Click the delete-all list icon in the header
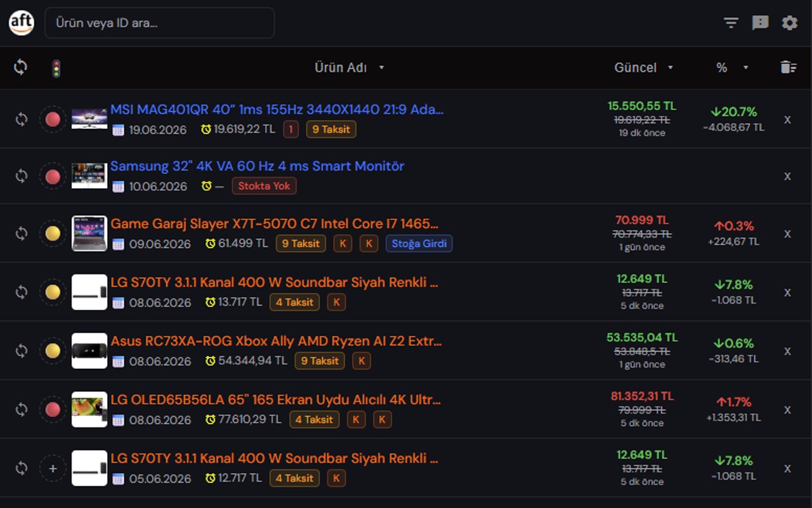 (788, 67)
